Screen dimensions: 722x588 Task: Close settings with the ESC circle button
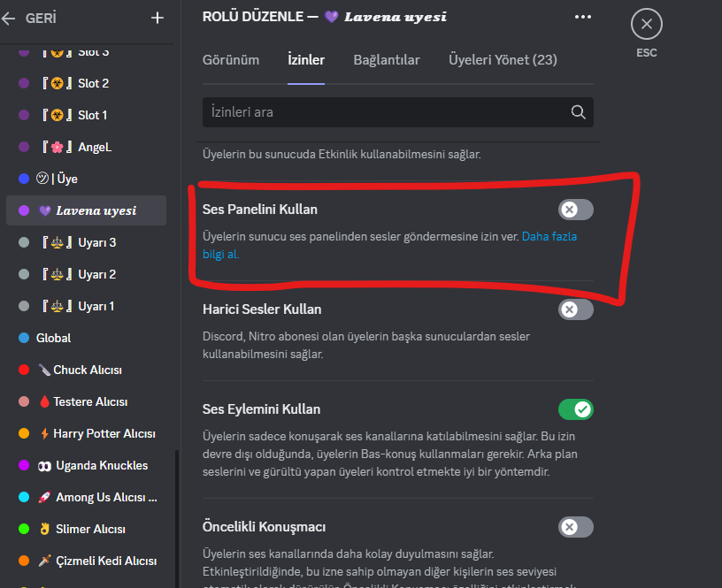[x=647, y=24]
